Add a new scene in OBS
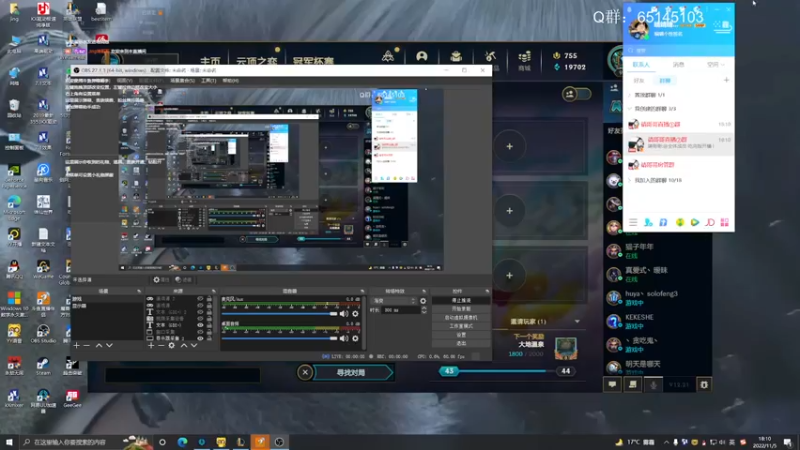Image resolution: width=800 pixels, height=450 pixels. point(76,345)
